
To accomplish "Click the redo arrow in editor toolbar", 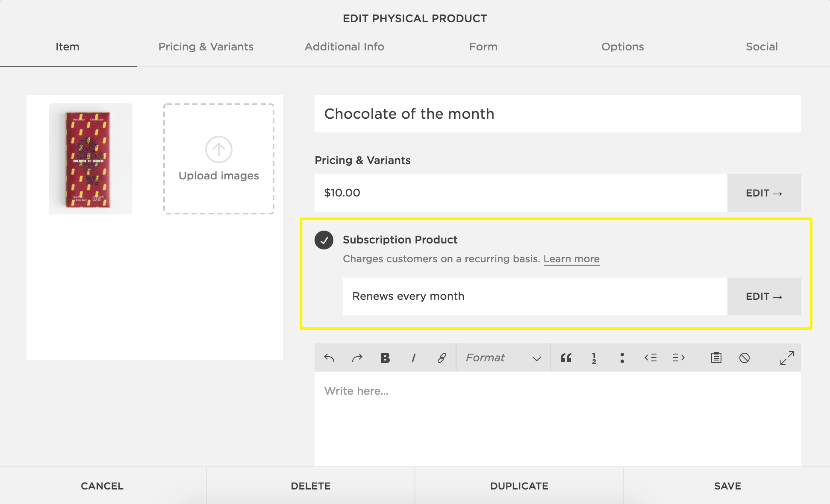I will tap(357, 358).
